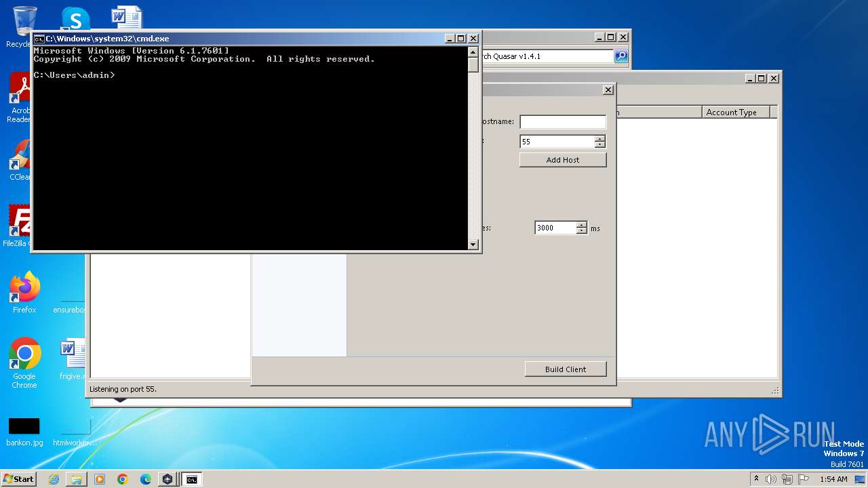Switch to the cmd.exe taskbar item
868x488 pixels.
click(192, 479)
